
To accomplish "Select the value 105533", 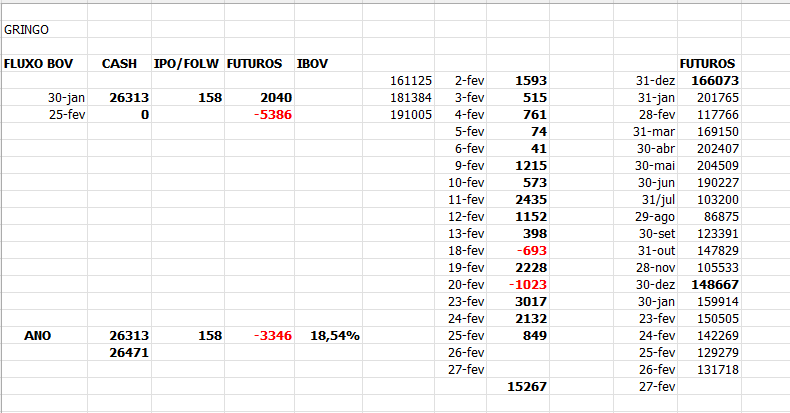I will [x=709, y=267].
